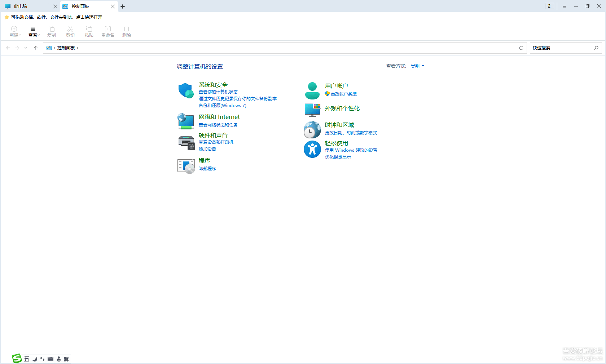Open the 用户帐户 person icon
The height and width of the screenshot is (364, 606).
tap(312, 91)
